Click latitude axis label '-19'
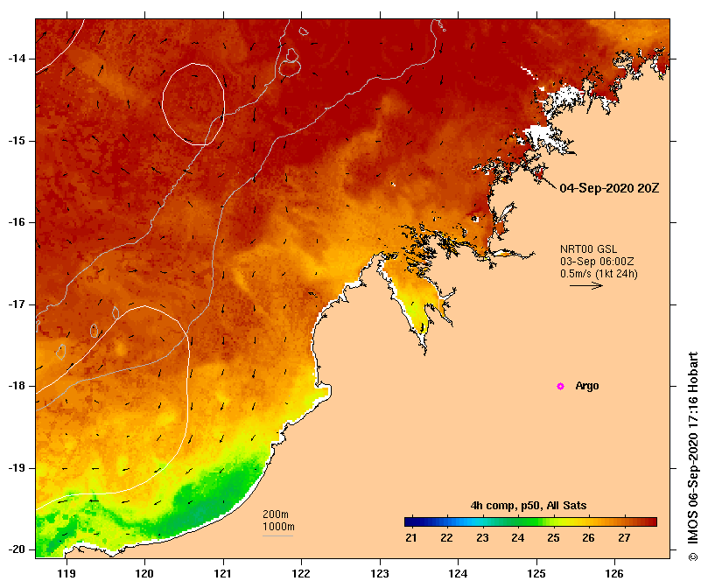Image resolution: width=708 pixels, height=588 pixels. coord(18,468)
